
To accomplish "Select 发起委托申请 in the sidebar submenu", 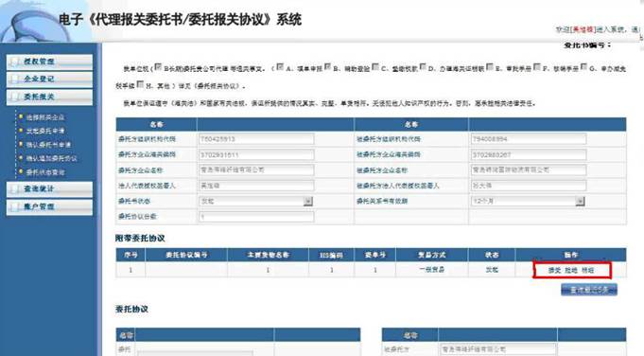I will click(45, 131).
